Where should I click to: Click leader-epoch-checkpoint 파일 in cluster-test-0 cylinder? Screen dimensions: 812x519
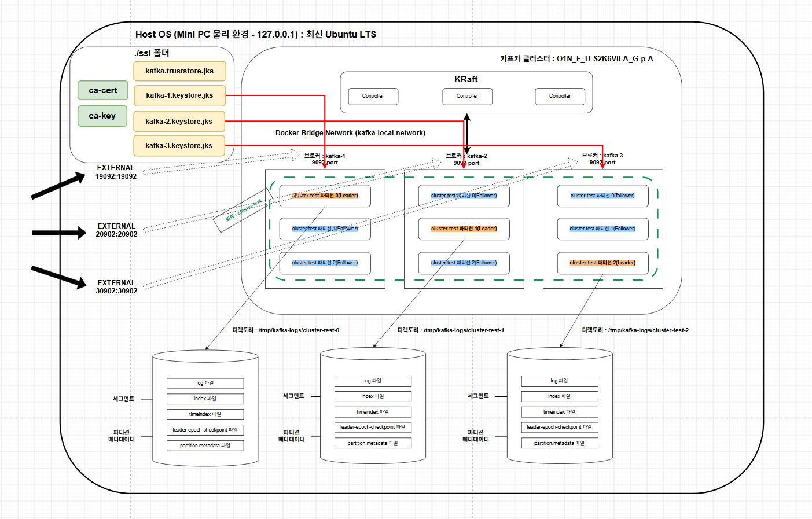[205, 430]
